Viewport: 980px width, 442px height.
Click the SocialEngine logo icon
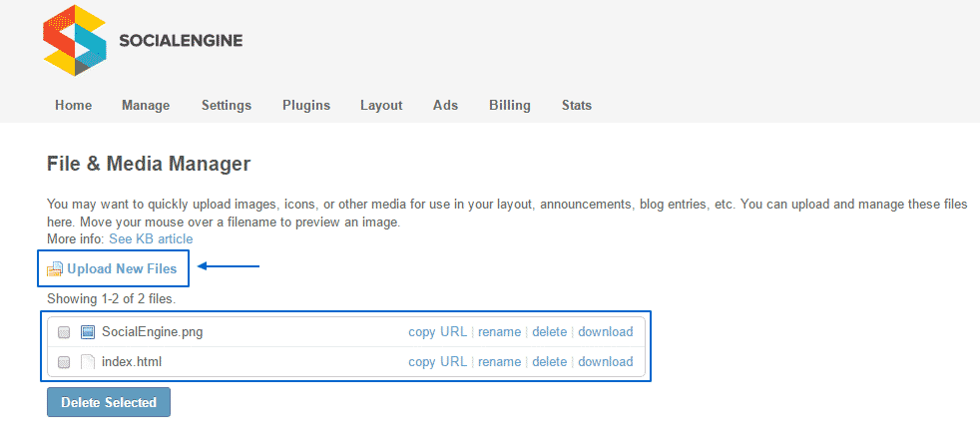[x=75, y=40]
